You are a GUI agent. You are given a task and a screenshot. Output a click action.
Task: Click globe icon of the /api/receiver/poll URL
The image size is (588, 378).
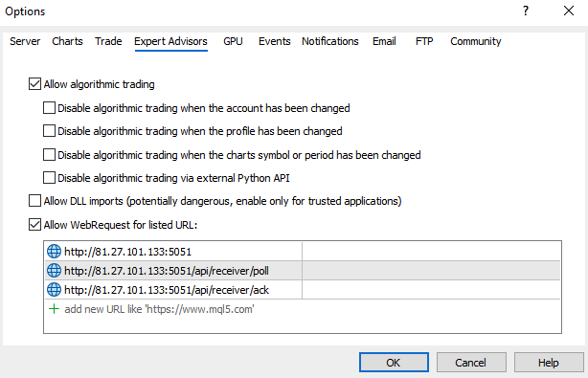click(x=54, y=271)
